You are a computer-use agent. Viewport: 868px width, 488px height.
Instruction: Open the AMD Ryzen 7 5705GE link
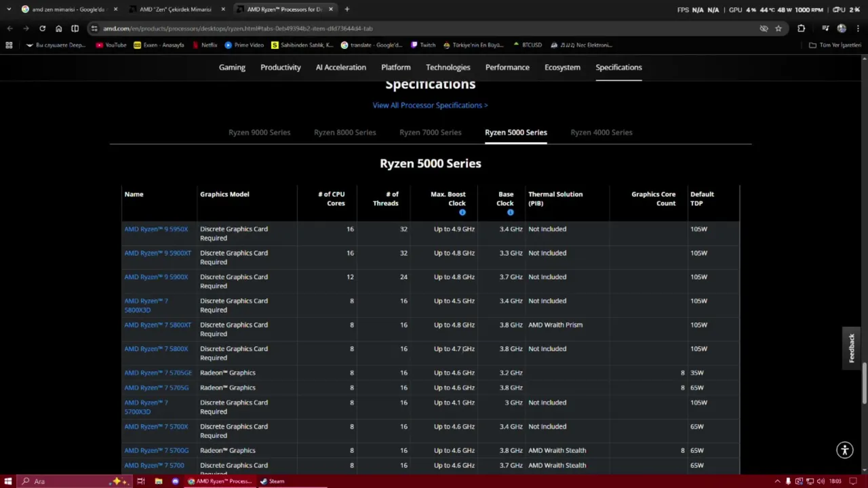pyautogui.click(x=158, y=373)
